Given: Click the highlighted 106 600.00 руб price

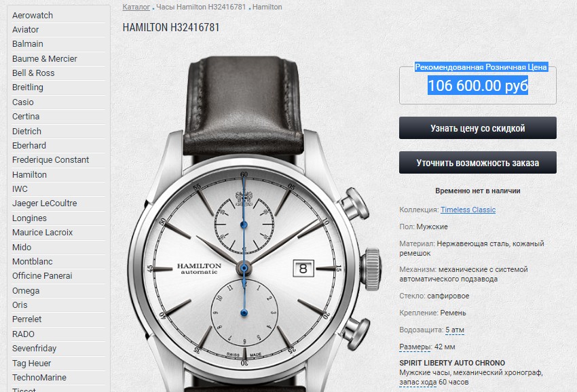Looking at the screenshot, I should click(x=478, y=85).
